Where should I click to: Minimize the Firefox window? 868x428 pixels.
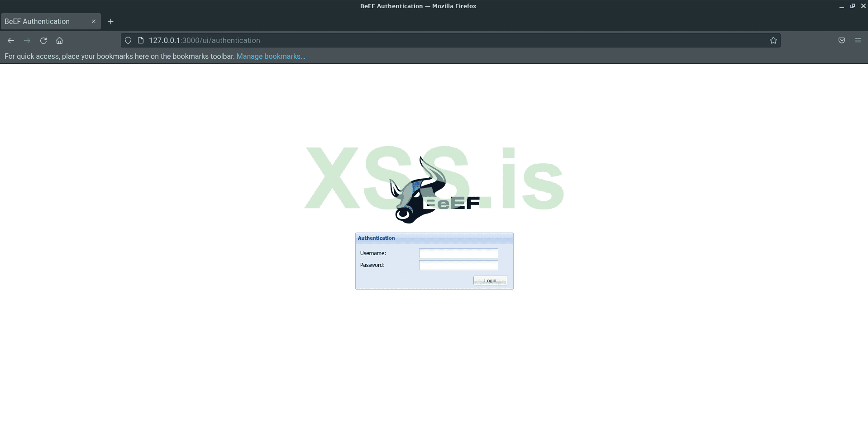pos(842,6)
